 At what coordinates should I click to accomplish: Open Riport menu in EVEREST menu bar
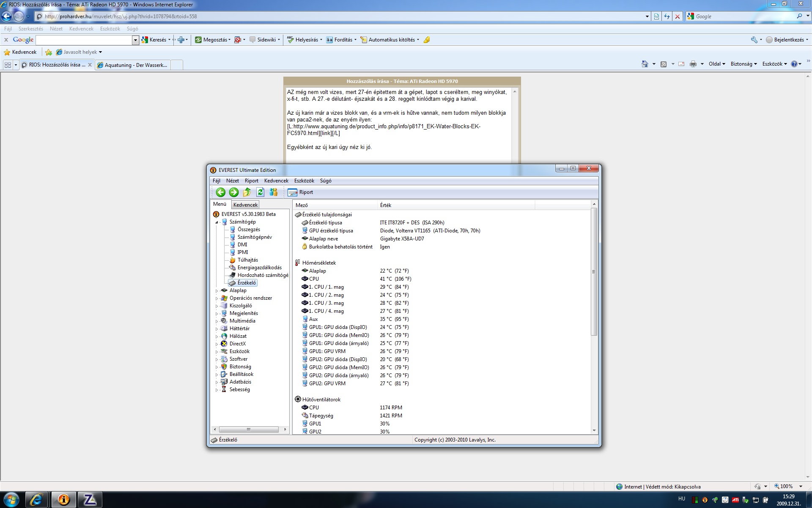pos(252,181)
